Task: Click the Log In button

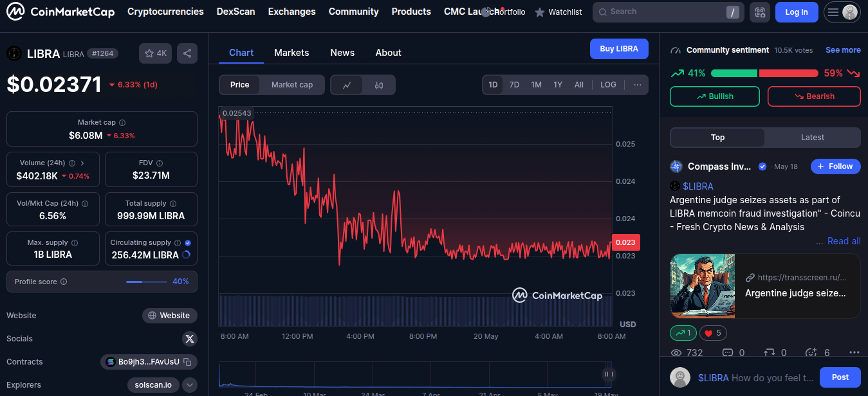Action: (797, 12)
